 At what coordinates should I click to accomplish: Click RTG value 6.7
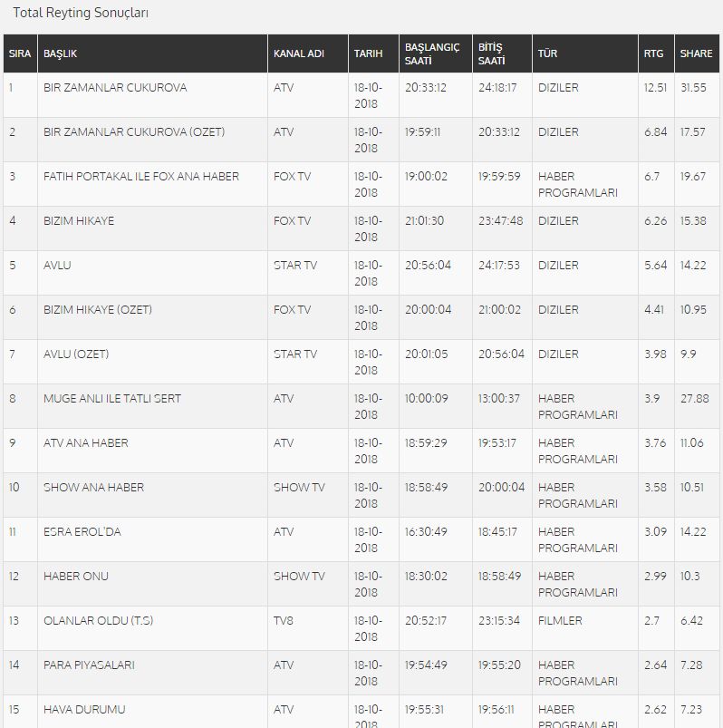coord(651,177)
